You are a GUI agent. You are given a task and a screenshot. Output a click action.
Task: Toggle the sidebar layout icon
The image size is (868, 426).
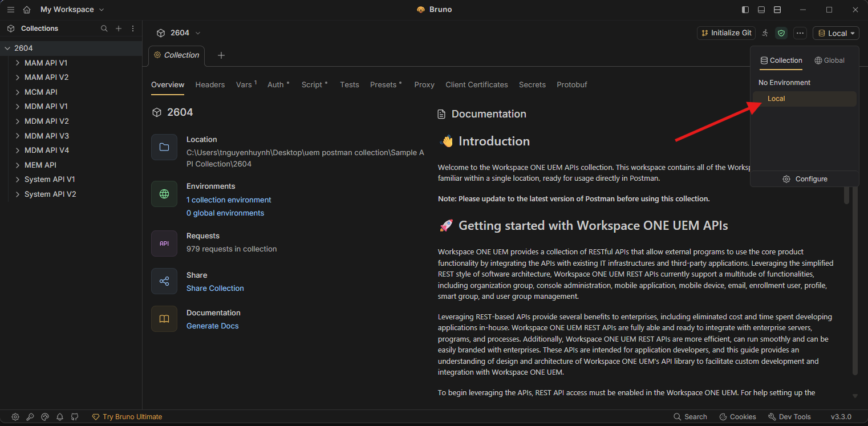point(745,10)
